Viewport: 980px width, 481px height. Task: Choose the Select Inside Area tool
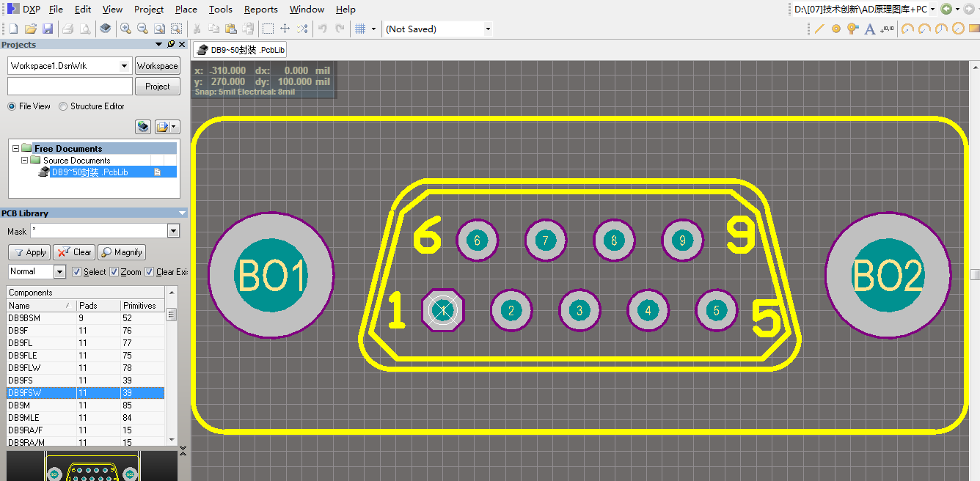click(268, 29)
